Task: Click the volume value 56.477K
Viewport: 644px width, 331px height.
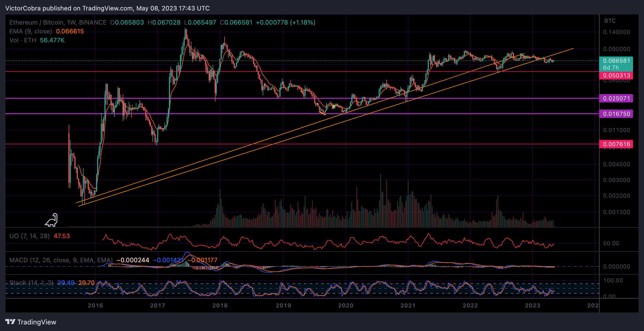Action: coord(52,40)
